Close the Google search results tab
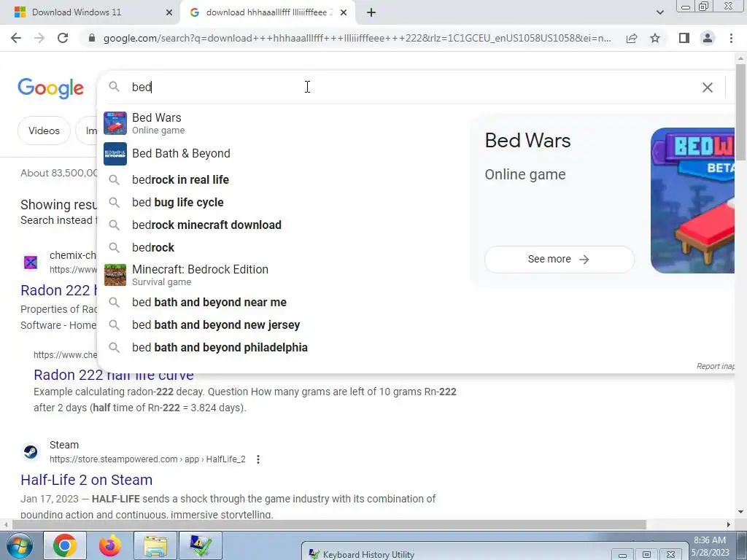This screenshot has height=560, width=747. click(344, 12)
